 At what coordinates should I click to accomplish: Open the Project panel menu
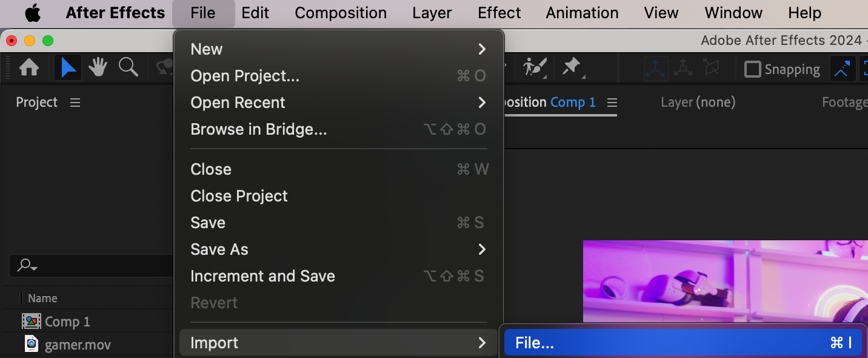coord(75,103)
